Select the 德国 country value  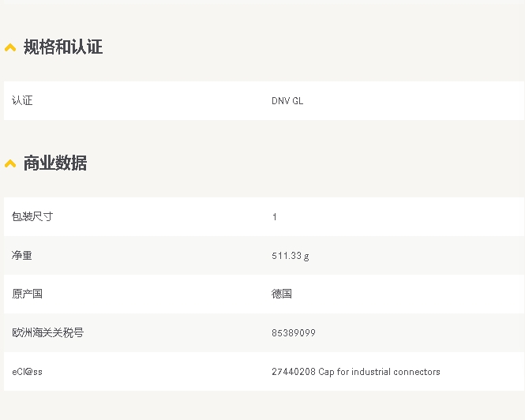tap(282, 294)
